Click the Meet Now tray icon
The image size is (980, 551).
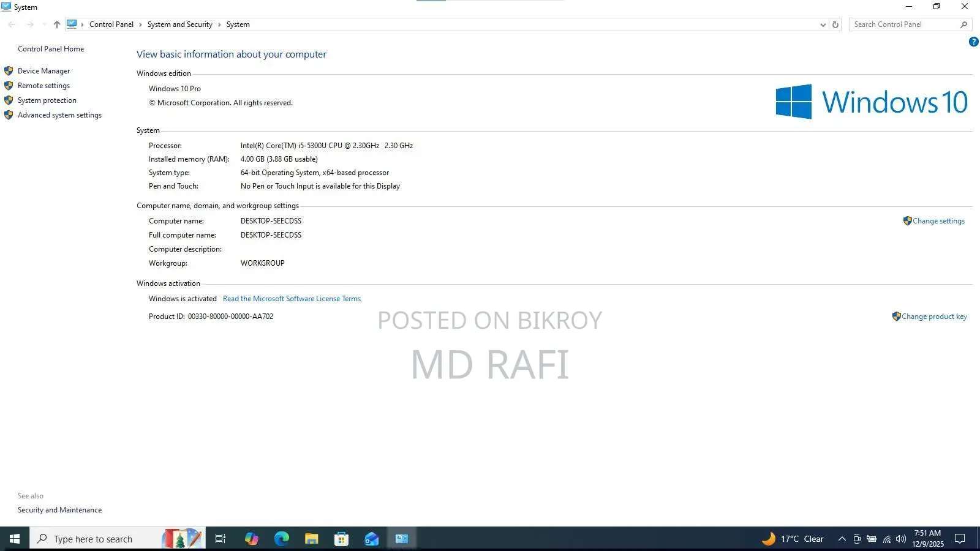pyautogui.click(x=857, y=539)
